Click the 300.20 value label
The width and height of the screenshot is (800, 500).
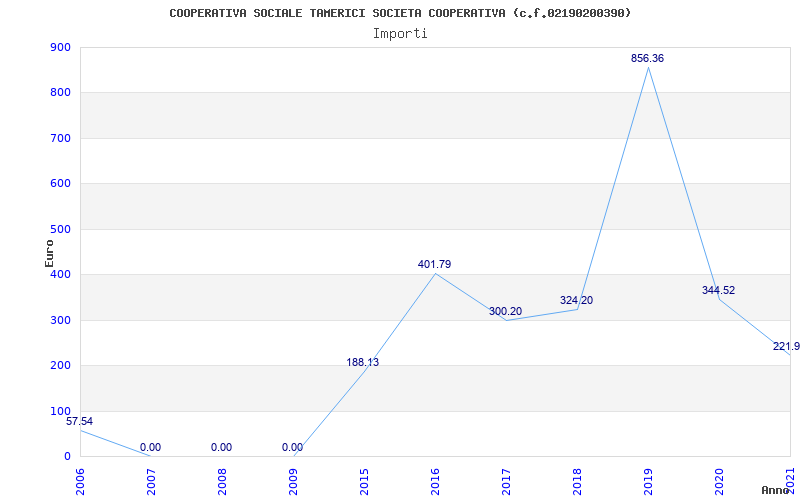pyautogui.click(x=505, y=311)
